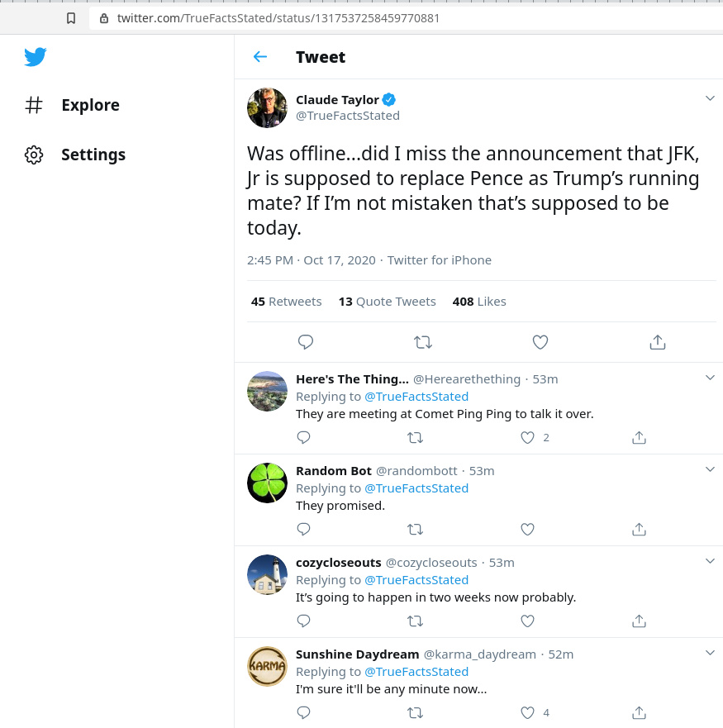Click the 53m timestamp on Random Bot reply
Image resolution: width=723 pixels, height=728 pixels.
(x=482, y=471)
